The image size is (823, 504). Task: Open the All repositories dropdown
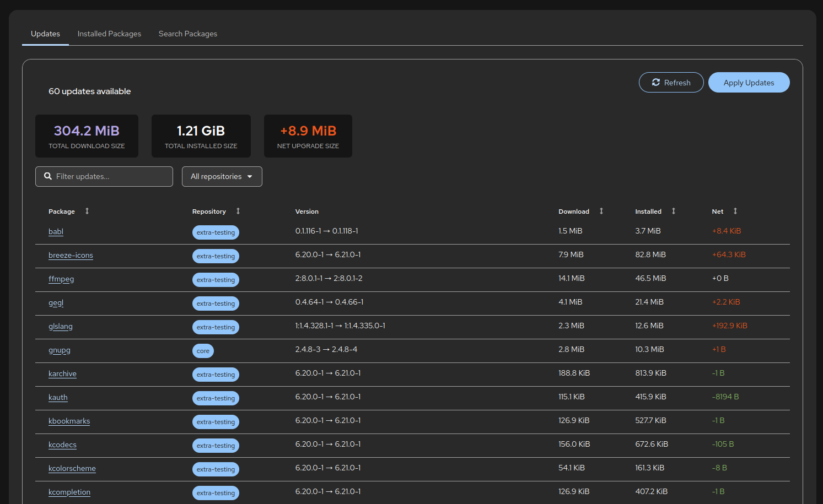click(222, 176)
